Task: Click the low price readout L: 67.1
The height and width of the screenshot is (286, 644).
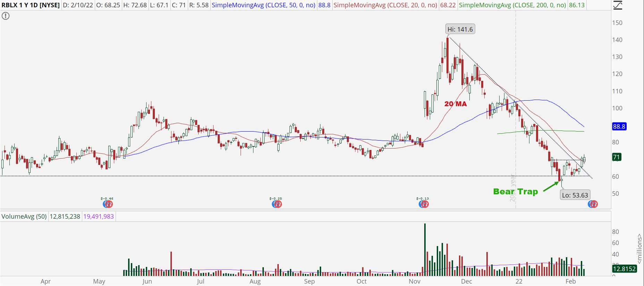Action: click(159, 5)
